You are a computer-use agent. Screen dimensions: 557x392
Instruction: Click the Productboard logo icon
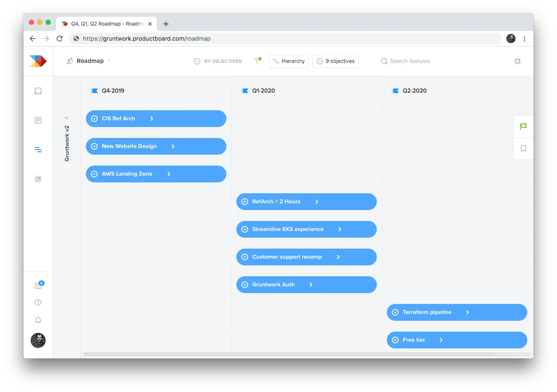click(x=38, y=61)
